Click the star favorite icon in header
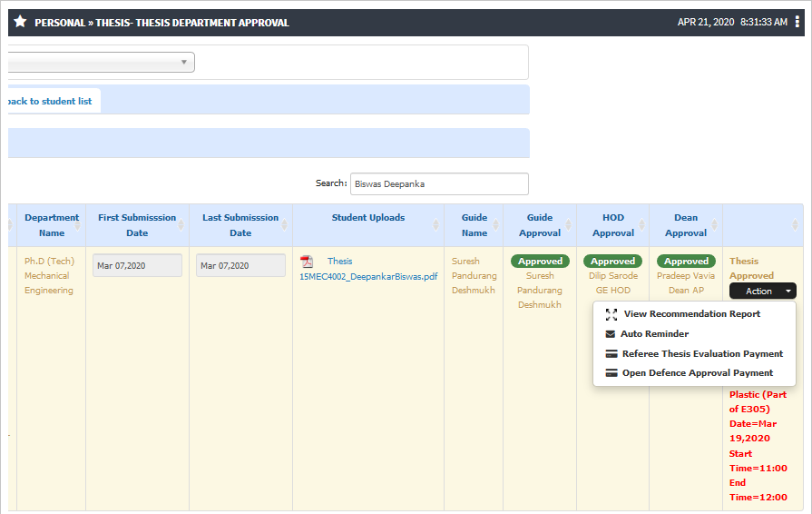Image resolution: width=812 pixels, height=514 pixels. pos(20,22)
